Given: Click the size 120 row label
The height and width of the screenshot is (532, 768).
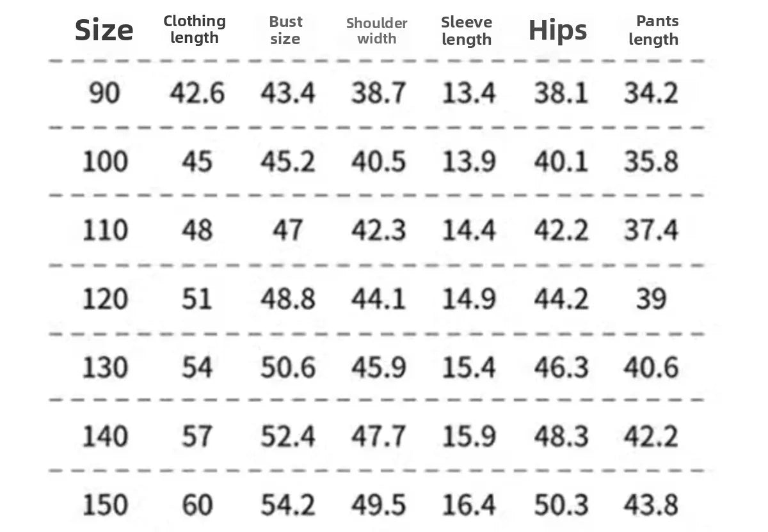Looking at the screenshot, I should [x=104, y=299].
